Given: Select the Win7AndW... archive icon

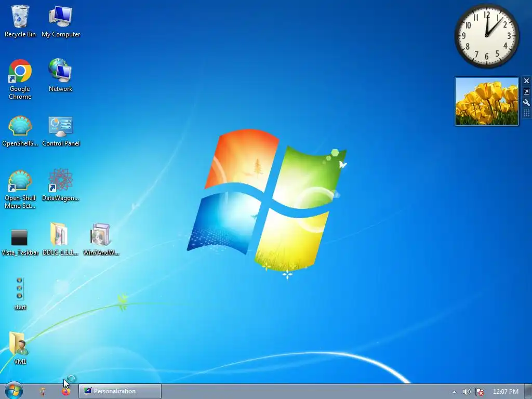Looking at the screenshot, I should [101, 239].
